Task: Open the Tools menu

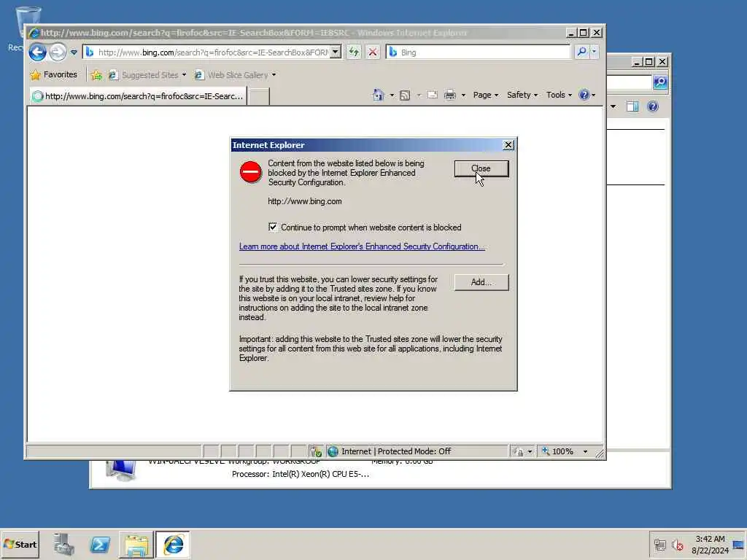Action: (559, 95)
